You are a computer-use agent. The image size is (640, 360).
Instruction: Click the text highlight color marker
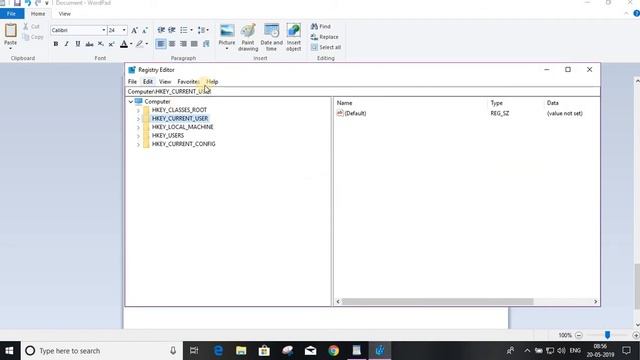click(x=140, y=44)
